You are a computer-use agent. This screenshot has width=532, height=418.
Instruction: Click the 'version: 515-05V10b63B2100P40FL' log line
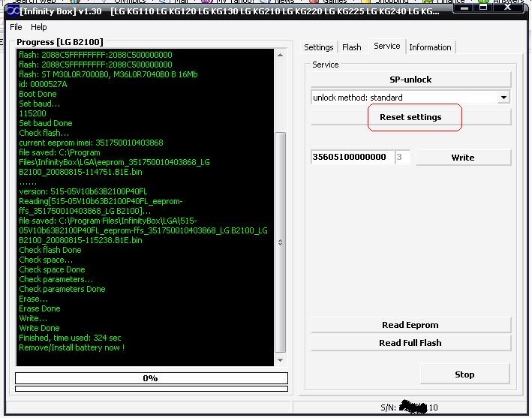(x=83, y=191)
